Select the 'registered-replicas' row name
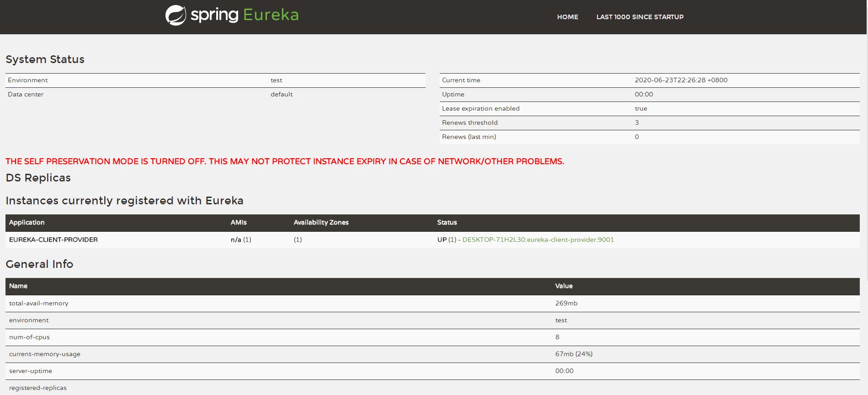The height and width of the screenshot is (395, 868). click(x=38, y=388)
